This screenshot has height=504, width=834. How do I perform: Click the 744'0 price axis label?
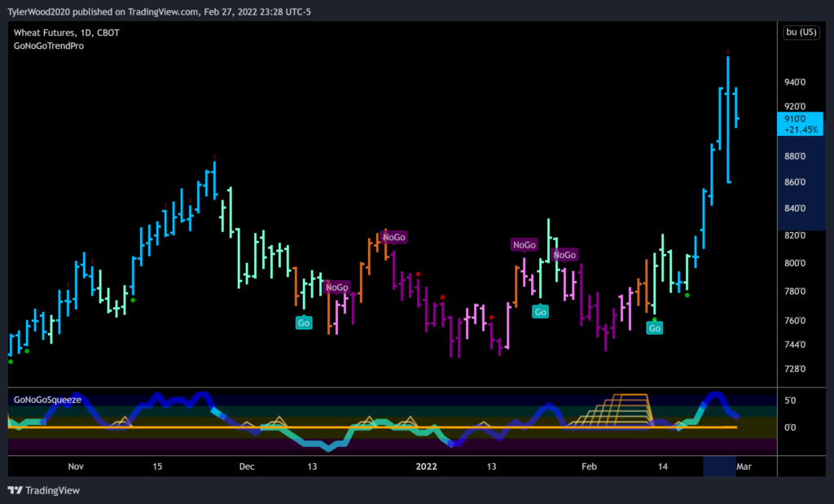coord(795,344)
